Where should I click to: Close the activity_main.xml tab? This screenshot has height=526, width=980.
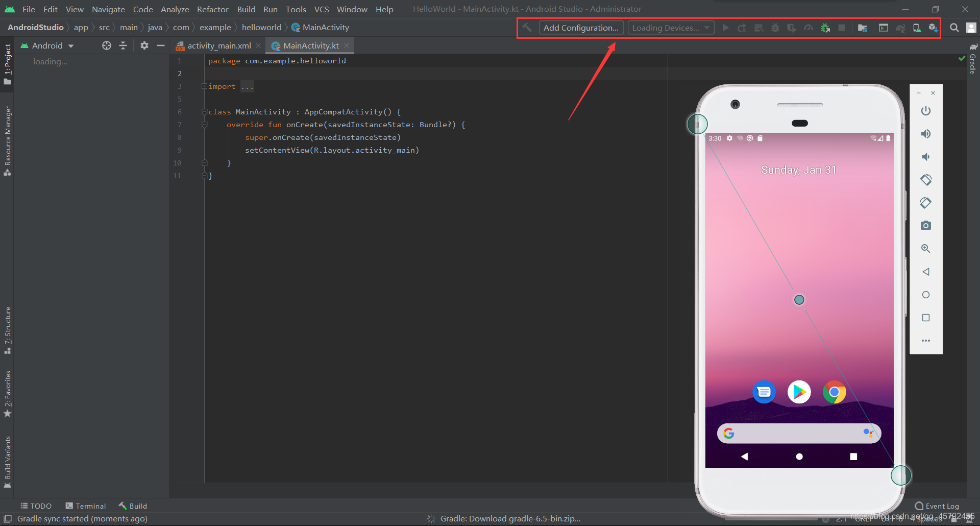click(259, 45)
